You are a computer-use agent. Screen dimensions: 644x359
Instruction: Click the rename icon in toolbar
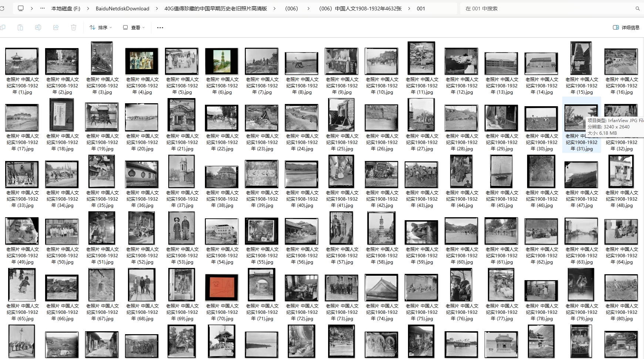coord(38,27)
